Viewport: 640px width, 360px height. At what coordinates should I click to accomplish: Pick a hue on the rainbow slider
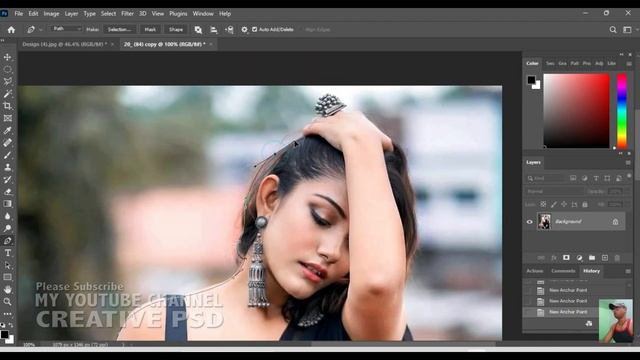tap(622, 111)
